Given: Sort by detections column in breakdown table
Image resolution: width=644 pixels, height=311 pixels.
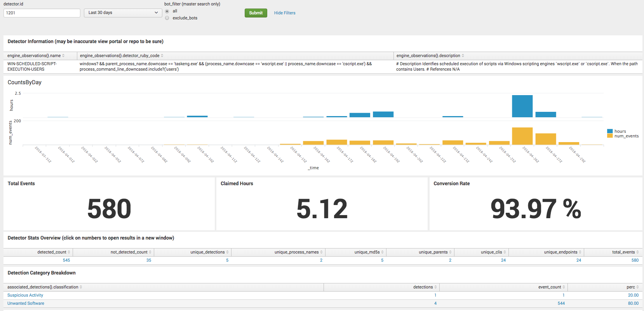Looking at the screenshot, I should [435, 287].
